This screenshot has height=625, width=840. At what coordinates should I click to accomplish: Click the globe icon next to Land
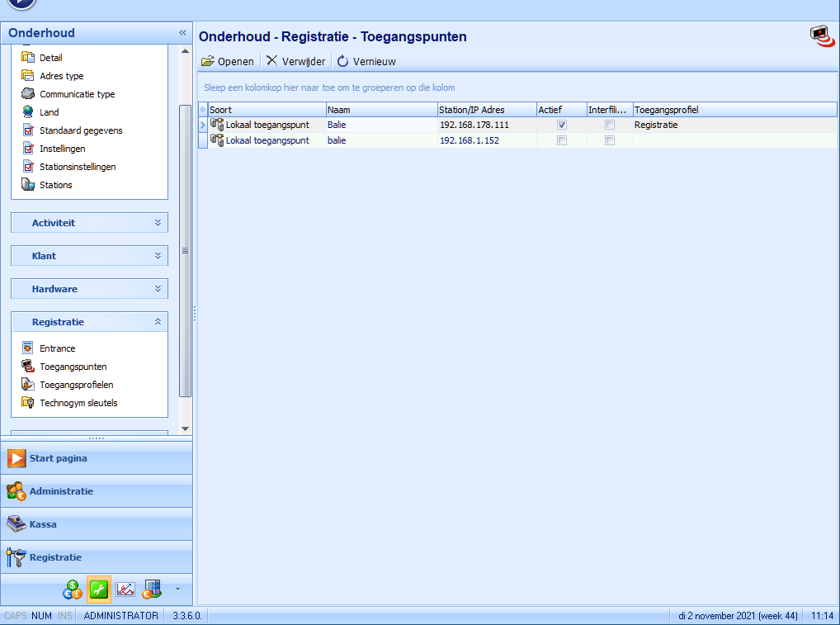[27, 112]
